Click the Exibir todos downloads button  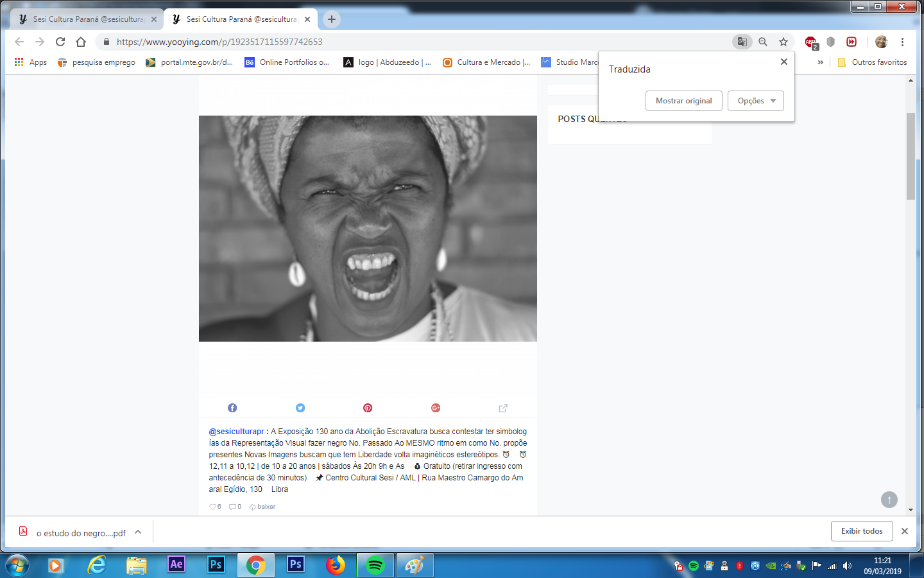tap(862, 531)
